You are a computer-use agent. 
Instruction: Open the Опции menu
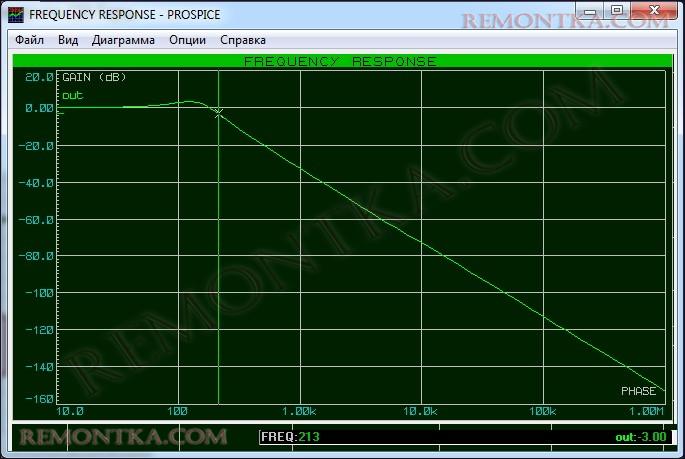click(188, 40)
